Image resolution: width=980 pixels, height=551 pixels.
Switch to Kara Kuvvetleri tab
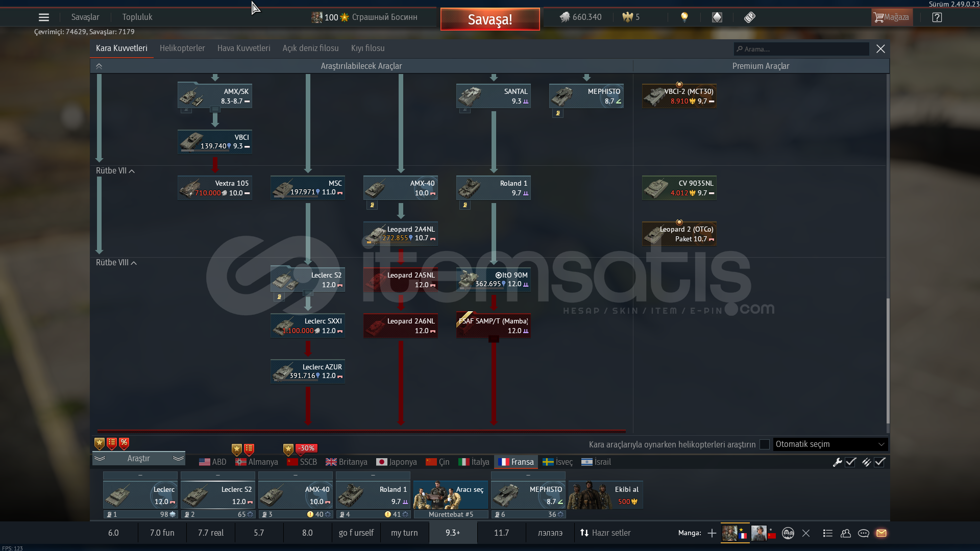tap(121, 48)
